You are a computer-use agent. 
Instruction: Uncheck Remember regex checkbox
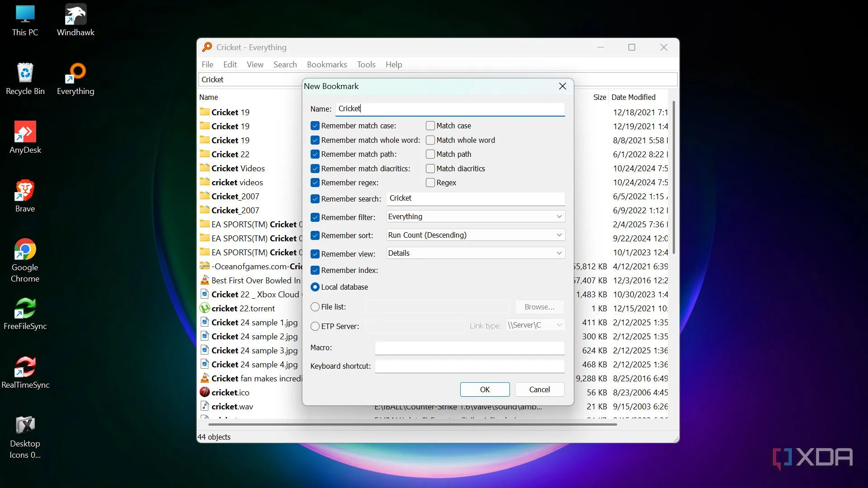[315, 183]
